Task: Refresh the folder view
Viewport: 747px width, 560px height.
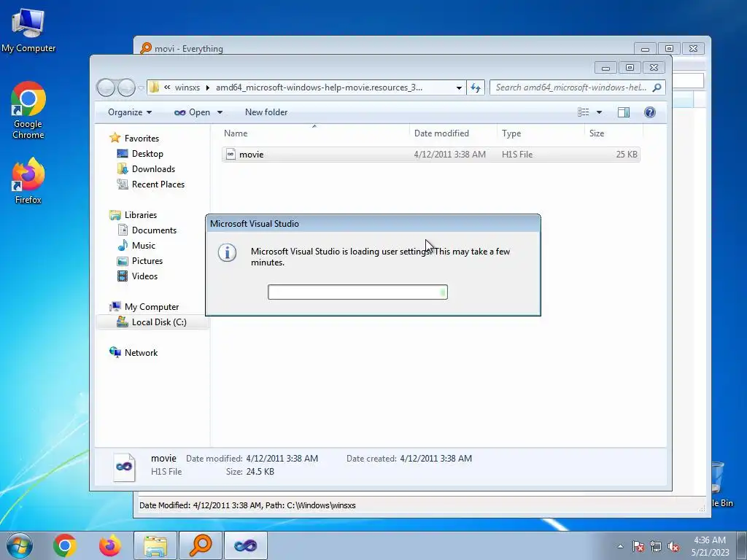Action: (x=476, y=87)
